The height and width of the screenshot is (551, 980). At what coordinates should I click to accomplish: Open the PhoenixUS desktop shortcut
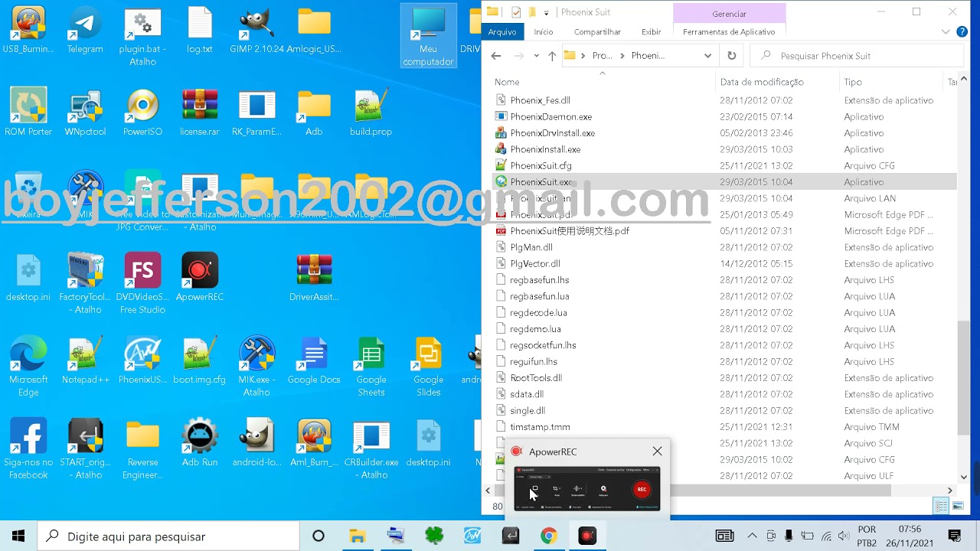click(142, 360)
